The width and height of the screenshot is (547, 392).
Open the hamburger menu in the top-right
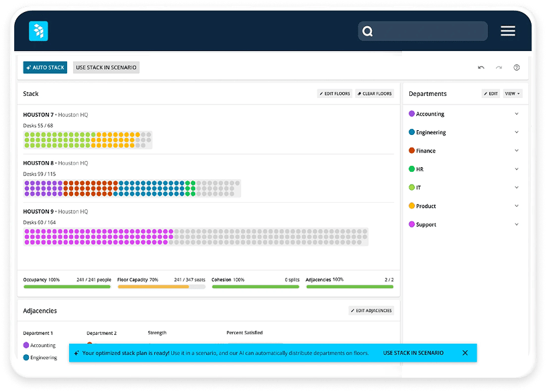[x=508, y=31]
